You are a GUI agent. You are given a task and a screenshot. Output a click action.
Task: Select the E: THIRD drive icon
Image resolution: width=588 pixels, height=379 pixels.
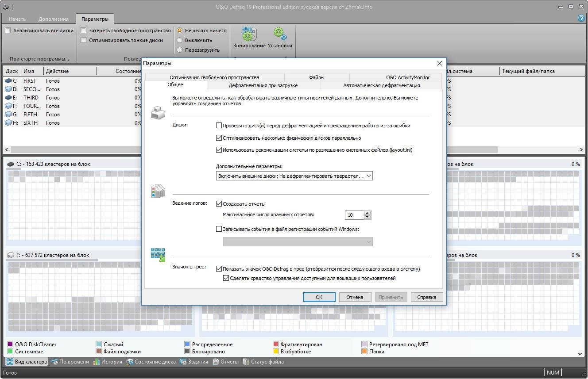pos(8,98)
